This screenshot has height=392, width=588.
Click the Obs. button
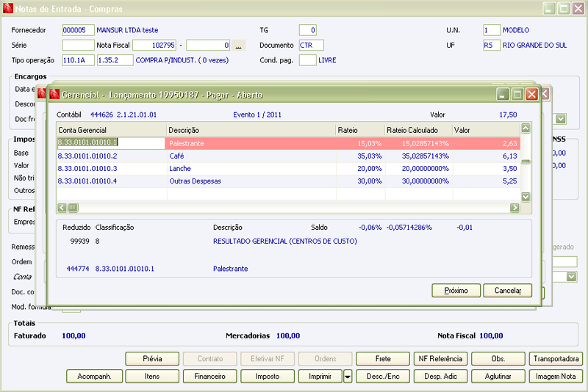pyautogui.click(x=498, y=359)
